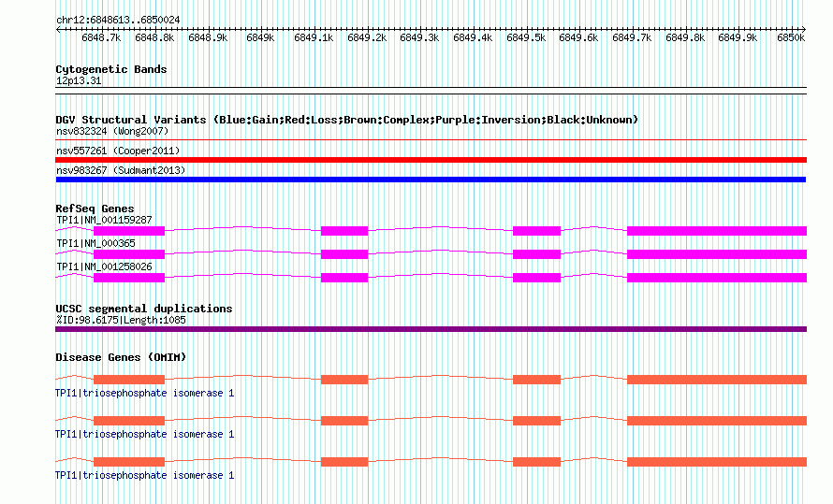Screen dimensions: 833x504
Task: Open the second OMIM TPI1|triosephosphate isomerase 1 link
Action: [144, 434]
